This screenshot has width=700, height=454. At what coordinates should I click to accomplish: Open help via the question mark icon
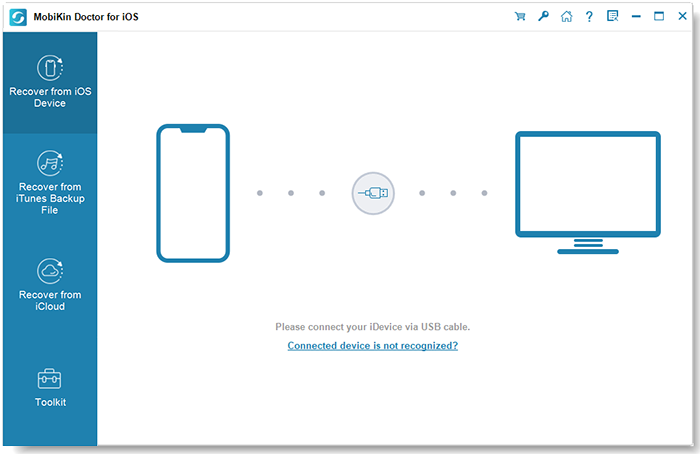pyautogui.click(x=589, y=17)
